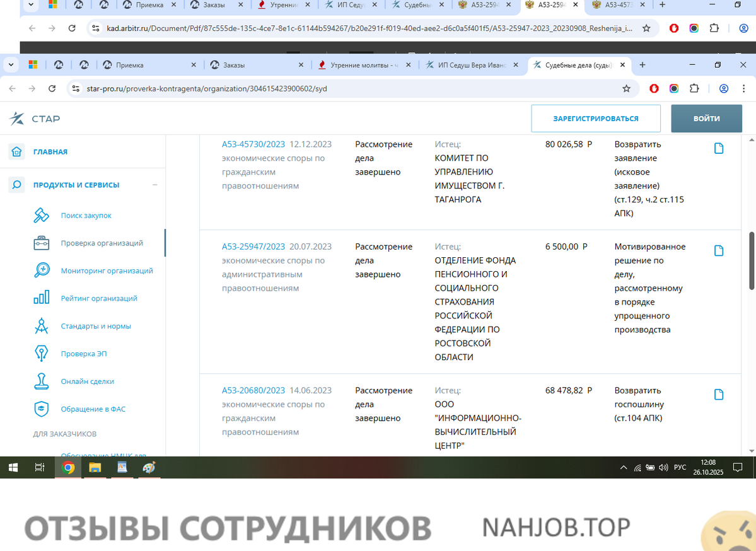Click the Онлайн сделки stamp icon
This screenshot has width=756, height=551.
(x=41, y=381)
